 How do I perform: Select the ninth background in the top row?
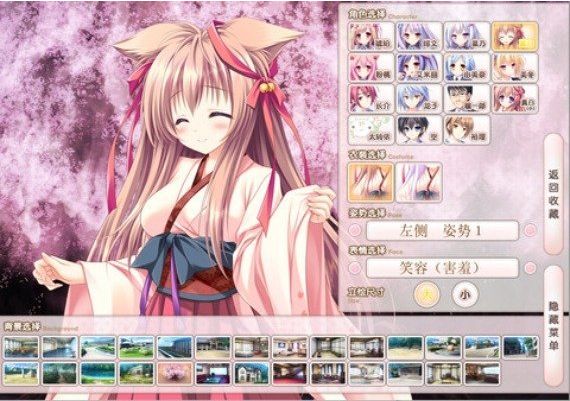click(x=328, y=348)
